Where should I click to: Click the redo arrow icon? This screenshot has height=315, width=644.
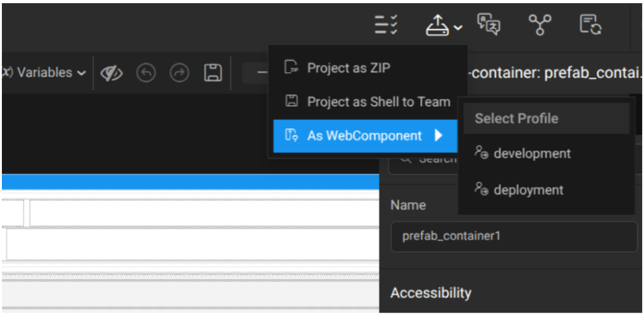[x=180, y=73]
